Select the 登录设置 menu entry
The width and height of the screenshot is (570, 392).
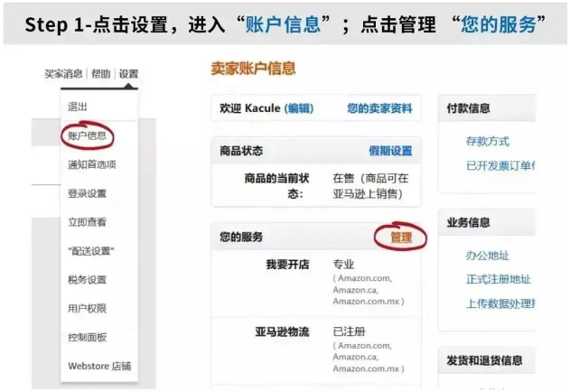coord(87,193)
